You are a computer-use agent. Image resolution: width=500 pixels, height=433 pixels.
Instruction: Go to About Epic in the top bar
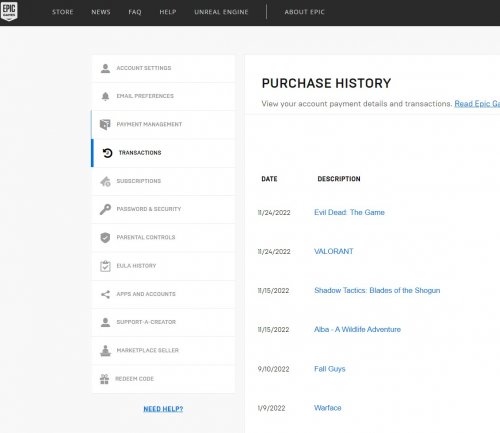click(x=304, y=12)
